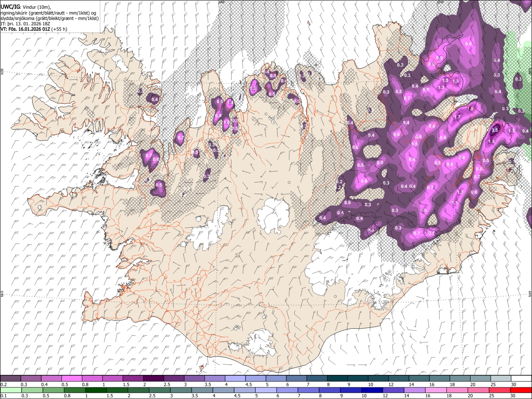Click upper legend lavender swatch between 4 and 4.5
The image size is (532, 399).
pos(235,379)
